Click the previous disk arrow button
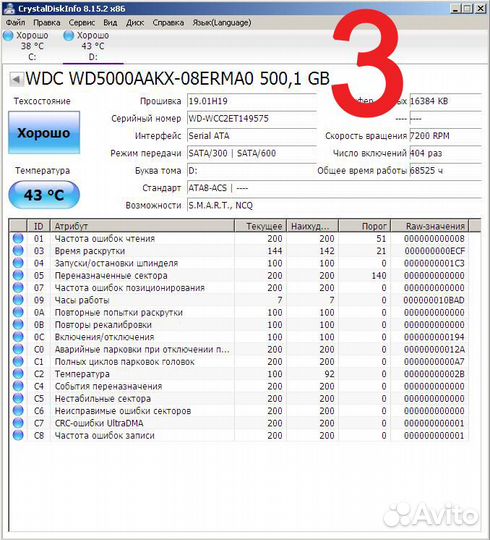Viewport: 490px width, 540px height. pos(16,79)
